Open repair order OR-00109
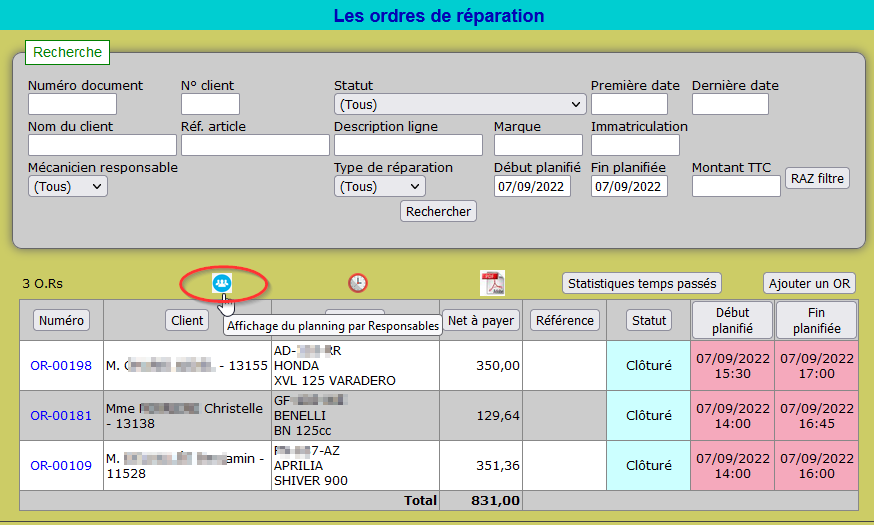Image resolution: width=874 pixels, height=525 pixels. tap(61, 465)
